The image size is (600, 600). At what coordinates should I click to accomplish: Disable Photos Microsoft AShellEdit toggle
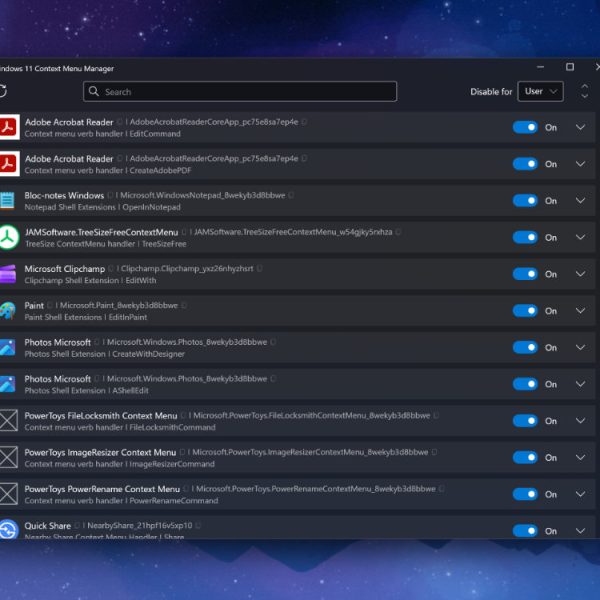coord(525,384)
